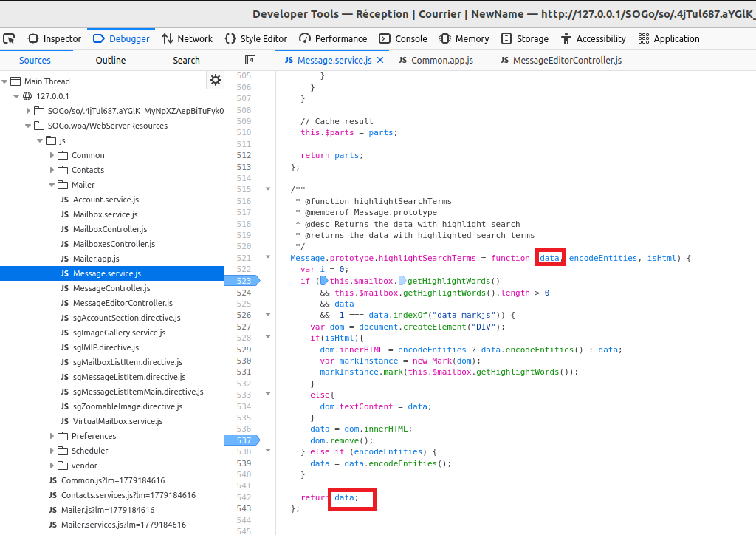Collapse the Mailer folder
756x535 pixels.
point(52,185)
